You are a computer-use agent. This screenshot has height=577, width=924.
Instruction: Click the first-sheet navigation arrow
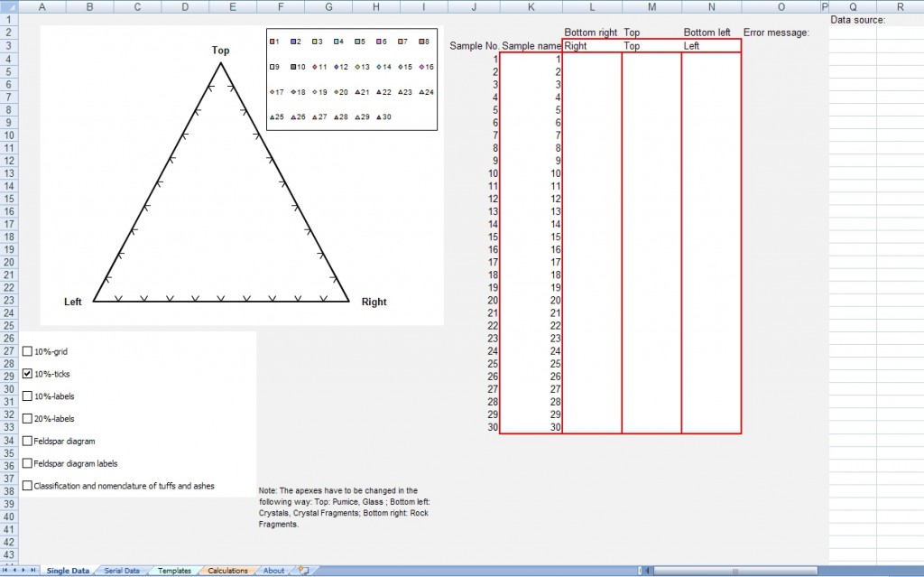pos(5,571)
